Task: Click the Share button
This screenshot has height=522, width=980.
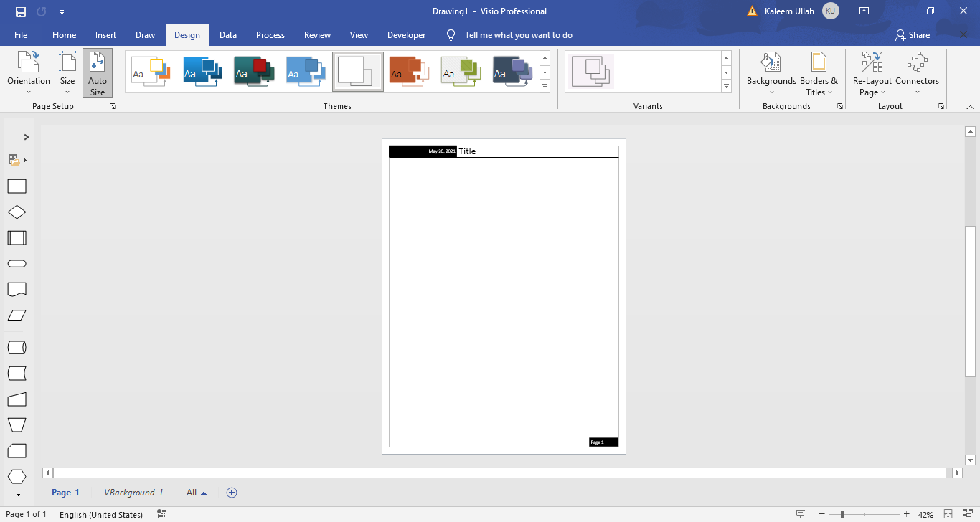Action: pos(913,34)
